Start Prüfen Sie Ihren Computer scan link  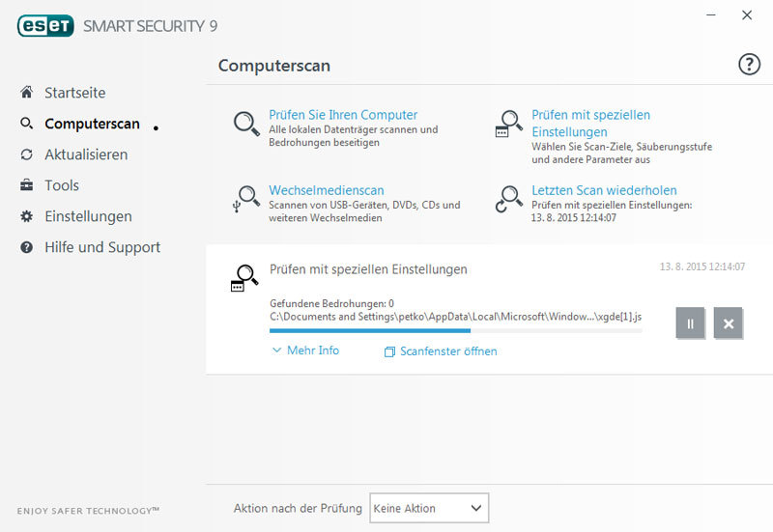point(343,115)
